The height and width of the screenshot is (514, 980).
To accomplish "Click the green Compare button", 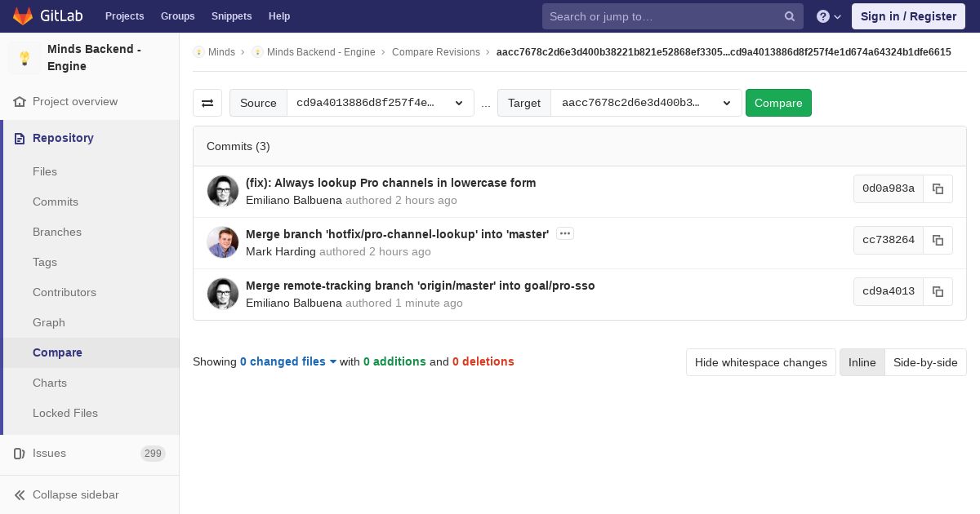I will click(x=778, y=103).
